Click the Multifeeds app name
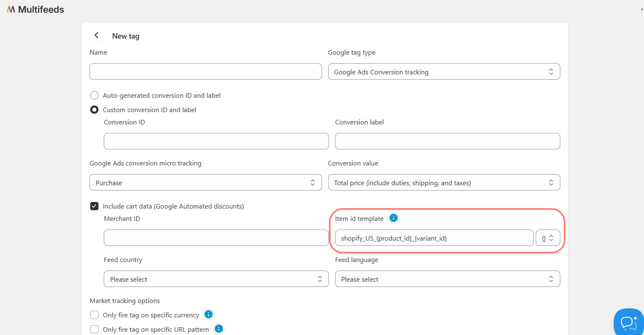Viewport: 644px width, 335px height. point(41,9)
